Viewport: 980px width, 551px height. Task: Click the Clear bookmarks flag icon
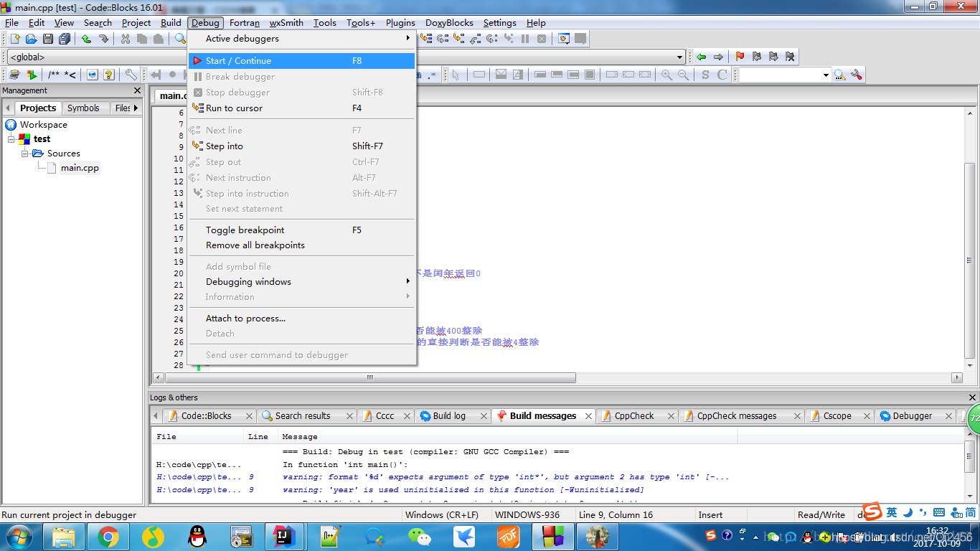coord(789,57)
